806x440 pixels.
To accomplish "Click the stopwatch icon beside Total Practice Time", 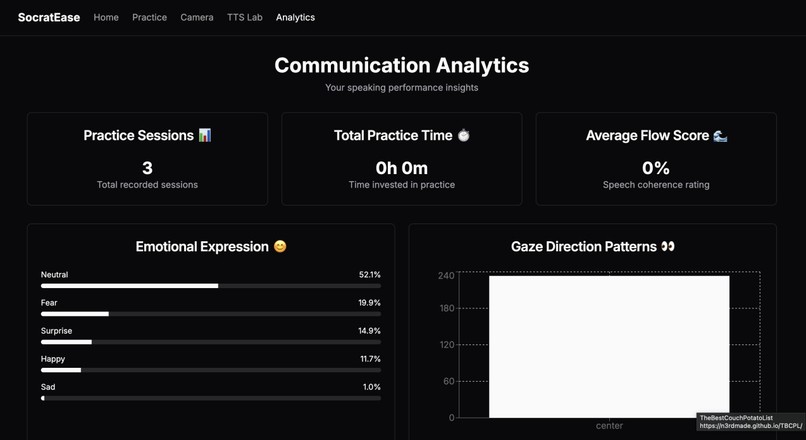I will [x=464, y=135].
